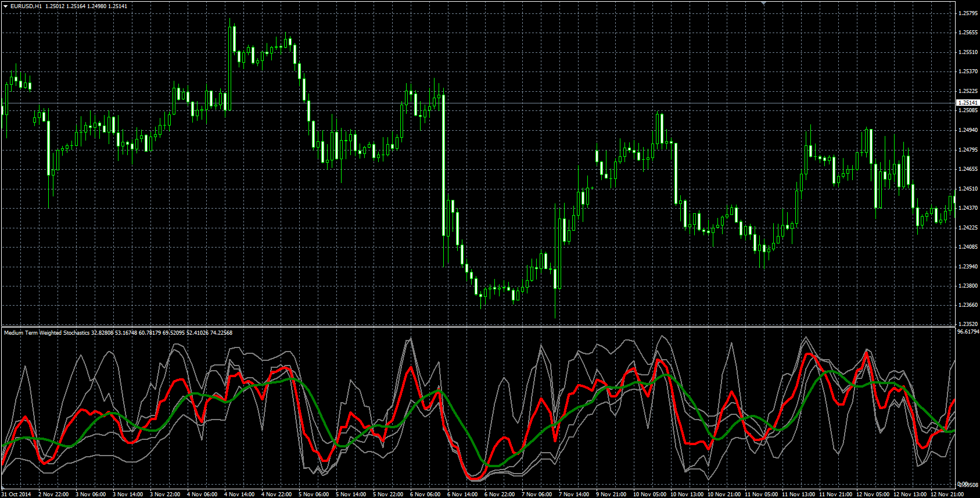Click price scale value 1.25225

tap(967, 91)
